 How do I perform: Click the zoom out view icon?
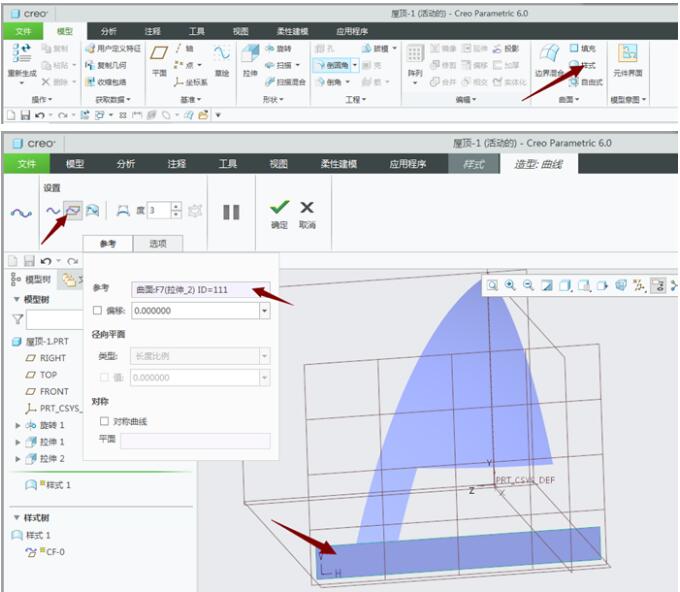click(x=528, y=285)
